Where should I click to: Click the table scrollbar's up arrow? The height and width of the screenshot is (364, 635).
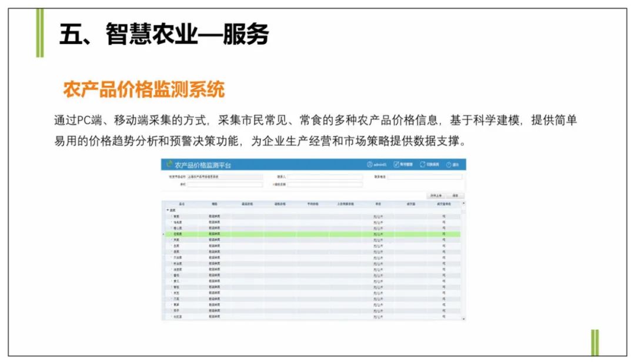tap(463, 204)
